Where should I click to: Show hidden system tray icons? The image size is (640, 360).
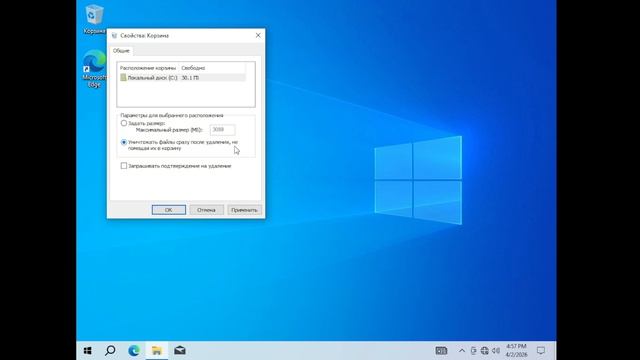[x=462, y=351]
